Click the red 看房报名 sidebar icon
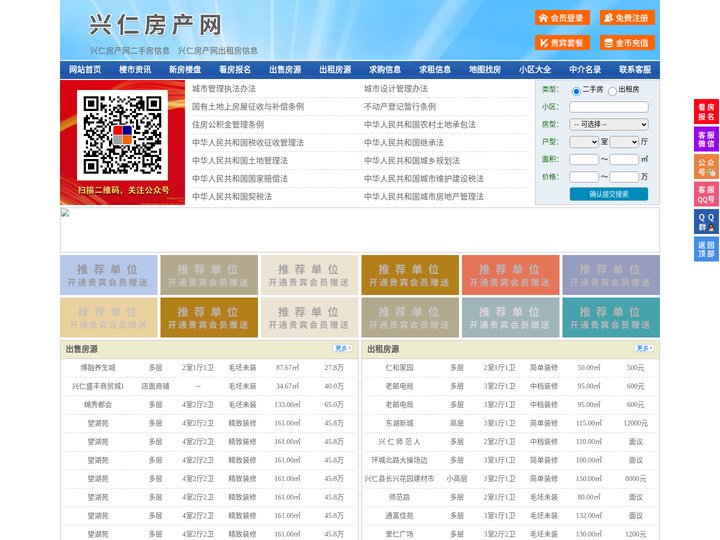 pos(706,111)
